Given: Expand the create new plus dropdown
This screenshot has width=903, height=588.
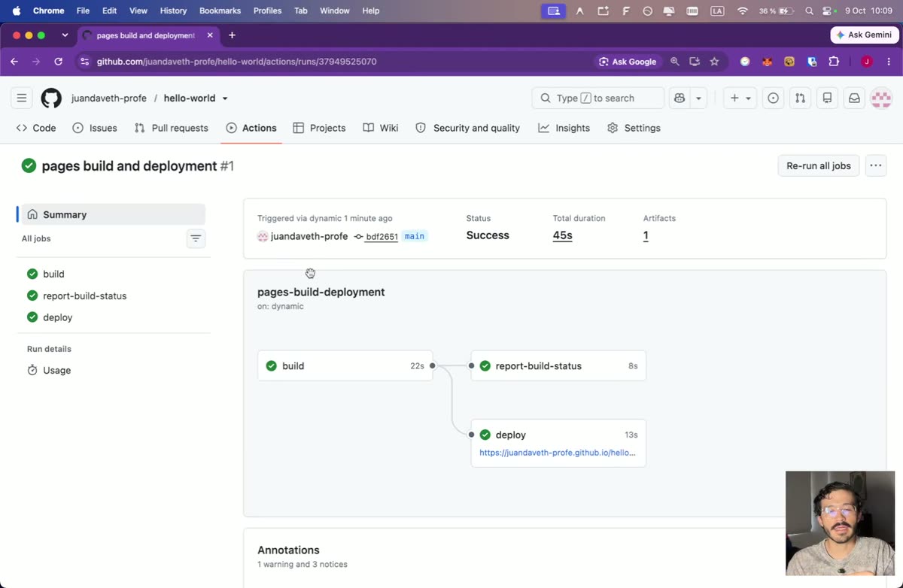Looking at the screenshot, I should 740,98.
